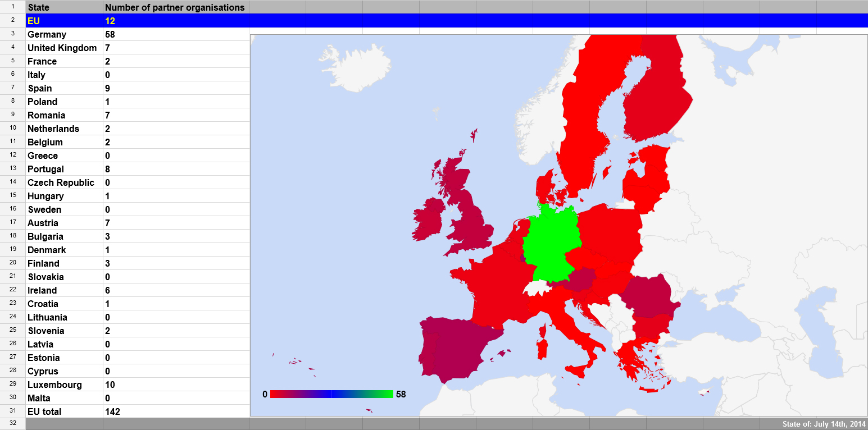Select the "Luxembourg" cell in the State column
868x430 pixels.
click(x=64, y=385)
